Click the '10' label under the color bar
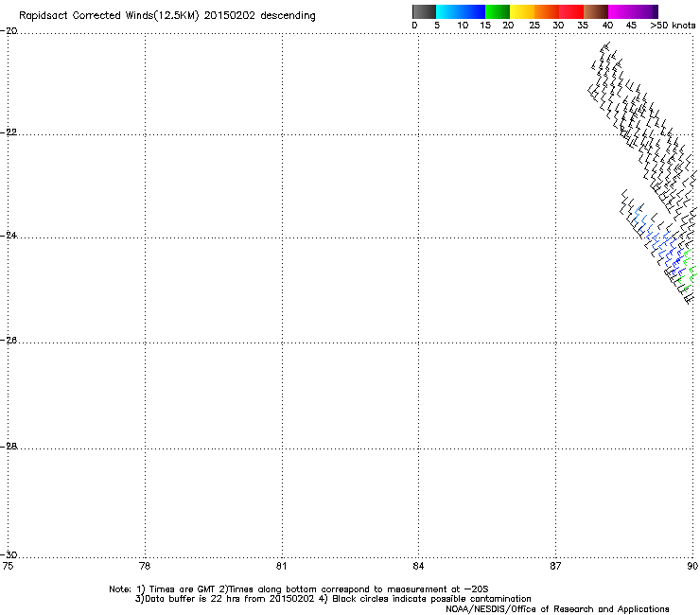This screenshot has height=615, width=700. tap(463, 26)
